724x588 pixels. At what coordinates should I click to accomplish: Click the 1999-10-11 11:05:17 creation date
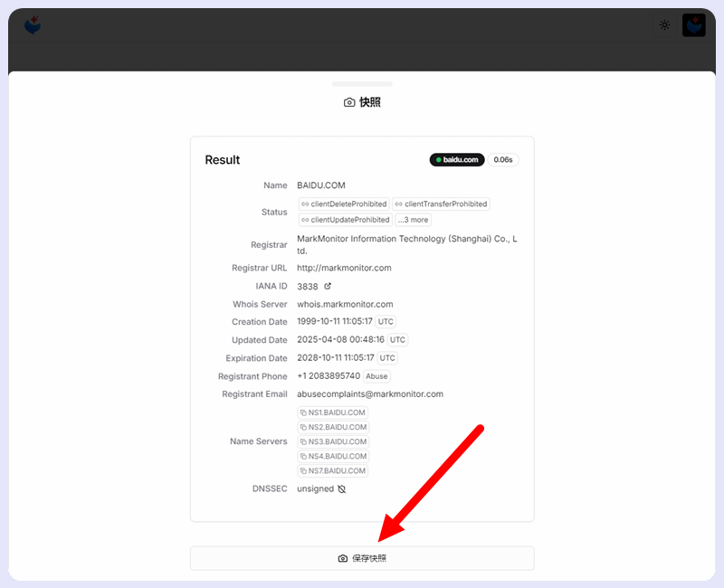tap(334, 321)
